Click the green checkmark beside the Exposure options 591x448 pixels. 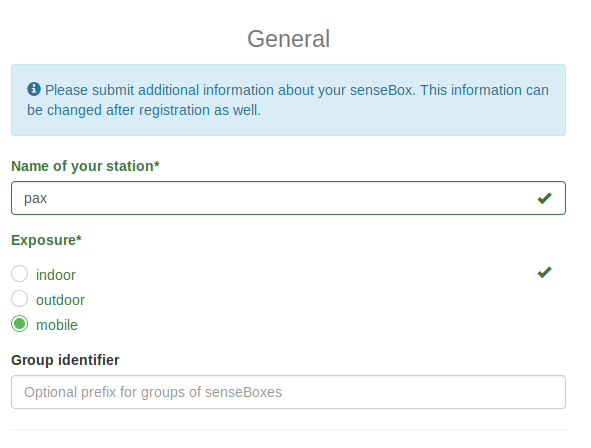(x=544, y=272)
